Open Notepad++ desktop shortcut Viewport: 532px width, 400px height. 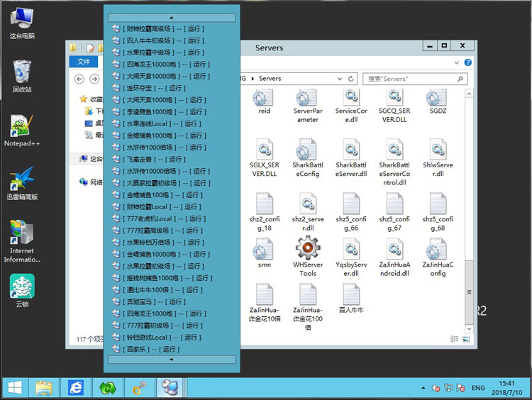pyautogui.click(x=22, y=126)
